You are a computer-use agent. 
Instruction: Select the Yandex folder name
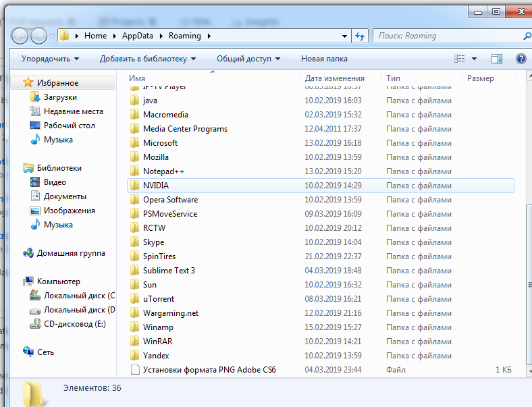coord(156,356)
